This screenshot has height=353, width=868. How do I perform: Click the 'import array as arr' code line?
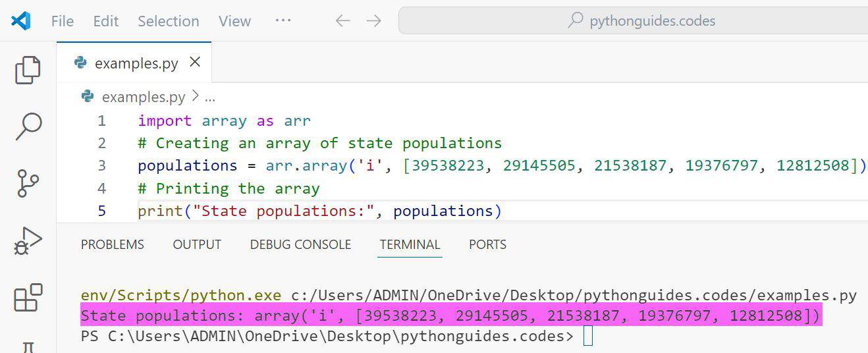(224, 121)
